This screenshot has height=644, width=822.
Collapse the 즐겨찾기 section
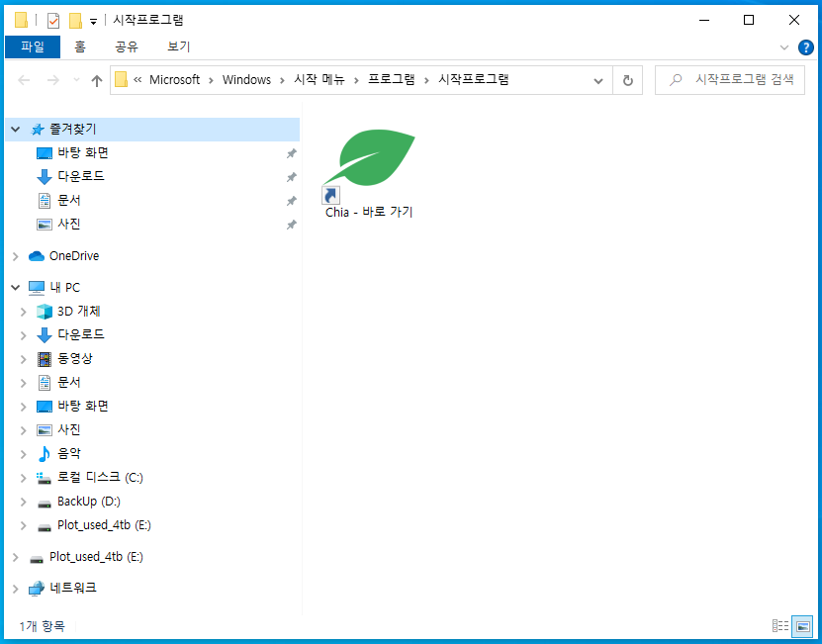(16, 129)
